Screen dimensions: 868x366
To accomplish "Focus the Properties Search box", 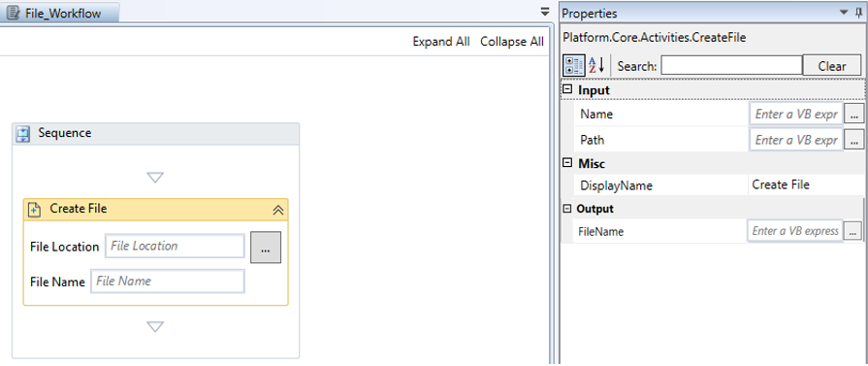I will pyautogui.click(x=731, y=65).
